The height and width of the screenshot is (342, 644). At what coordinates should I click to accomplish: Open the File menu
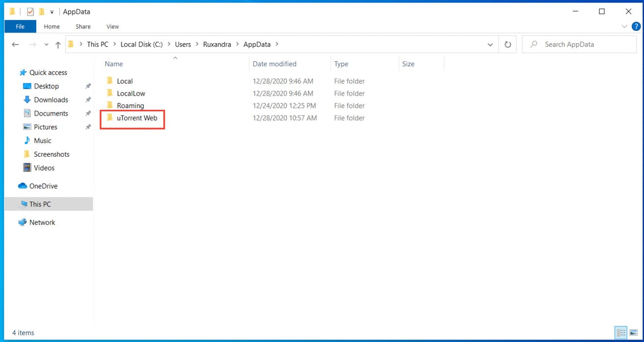20,26
